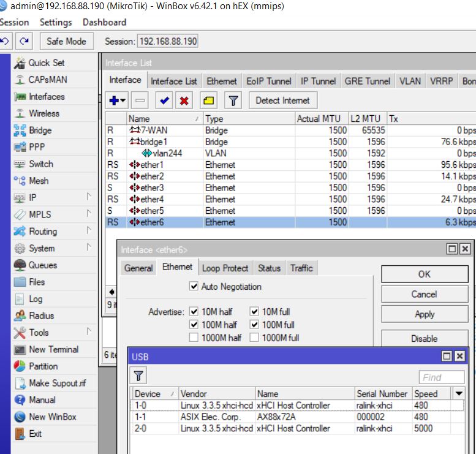Viewport: 476px width, 454px height.
Task: Select the vlan244 interface row
Action: [x=290, y=153]
